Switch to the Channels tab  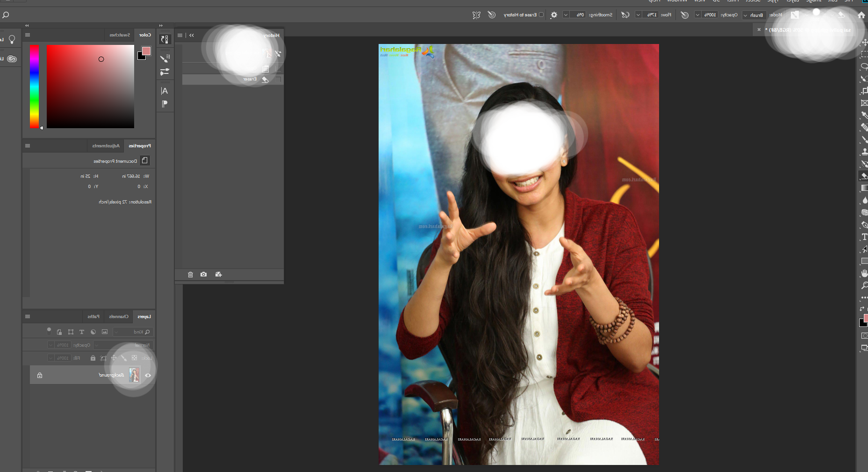(118, 317)
